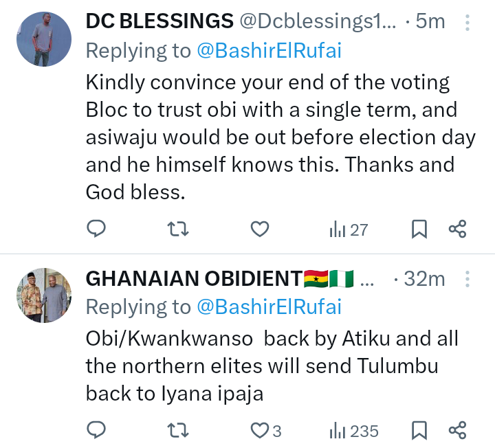View analytics showing 27 views

point(349,229)
